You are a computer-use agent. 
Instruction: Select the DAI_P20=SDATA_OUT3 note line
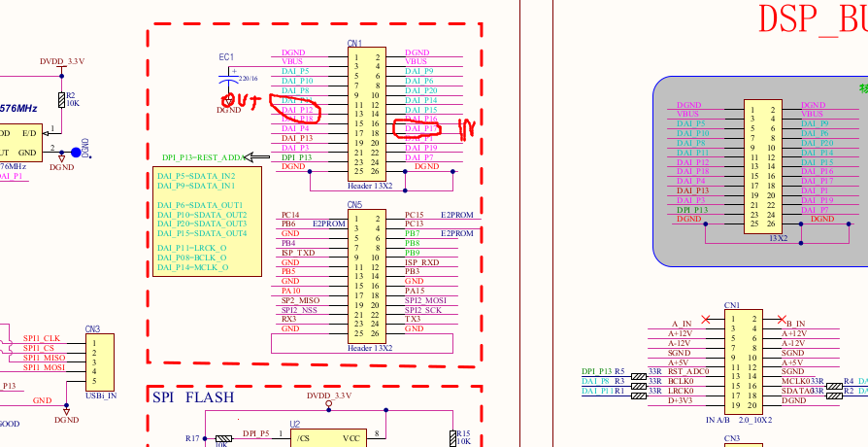pyautogui.click(x=202, y=223)
